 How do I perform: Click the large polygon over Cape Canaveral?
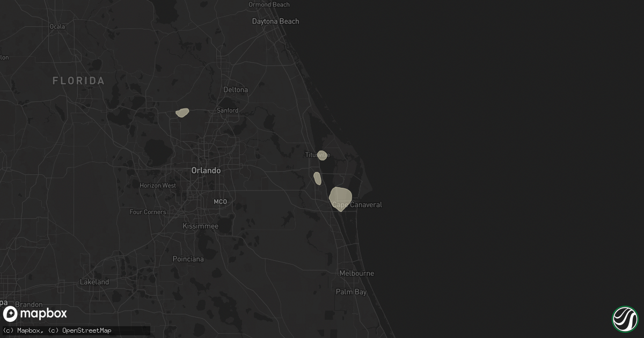tap(340, 199)
